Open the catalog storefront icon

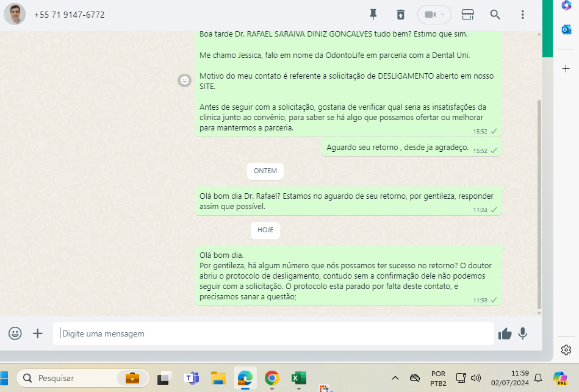pos(468,15)
